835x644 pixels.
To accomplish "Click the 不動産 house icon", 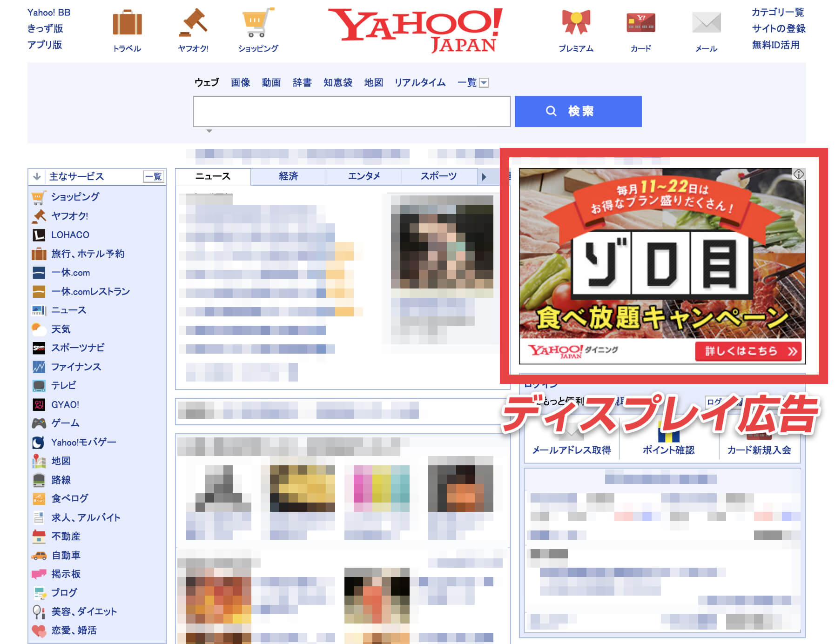I will 39,537.
